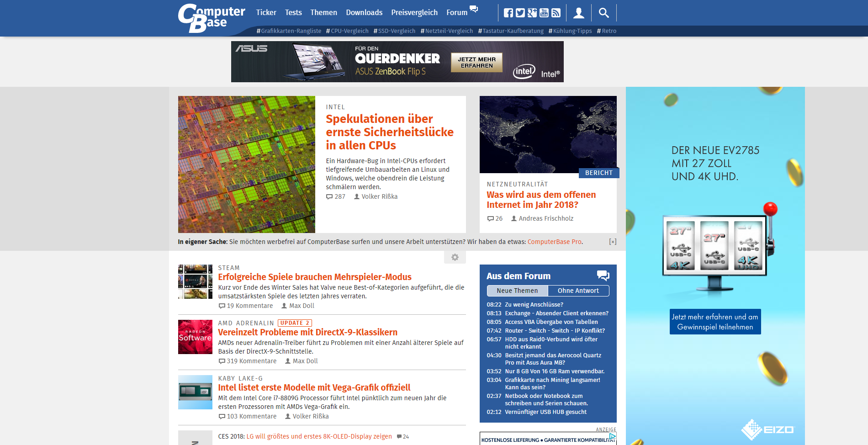The image size is (868, 445).
Task: Open 'Erfolgreiche Spiele brauchen Mehrspieler-Modus' article
Action: [x=315, y=277]
